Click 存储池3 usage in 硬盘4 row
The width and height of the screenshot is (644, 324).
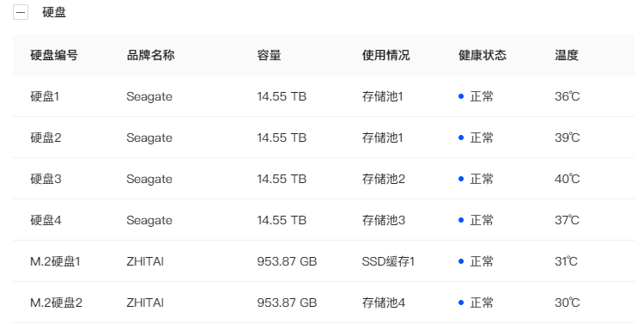pos(384,220)
